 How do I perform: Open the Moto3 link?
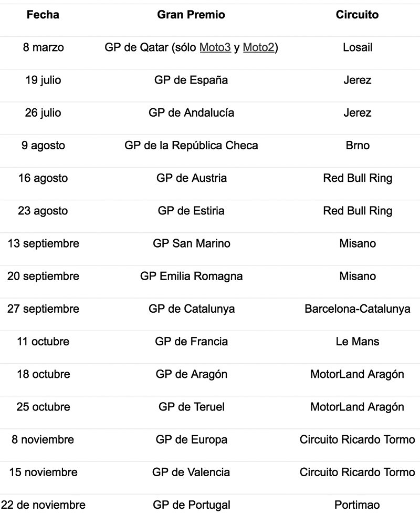215,47
